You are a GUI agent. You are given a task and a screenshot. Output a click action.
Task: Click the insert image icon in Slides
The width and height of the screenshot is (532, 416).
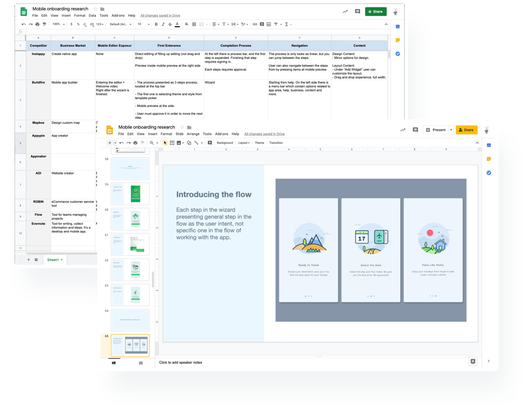click(179, 143)
